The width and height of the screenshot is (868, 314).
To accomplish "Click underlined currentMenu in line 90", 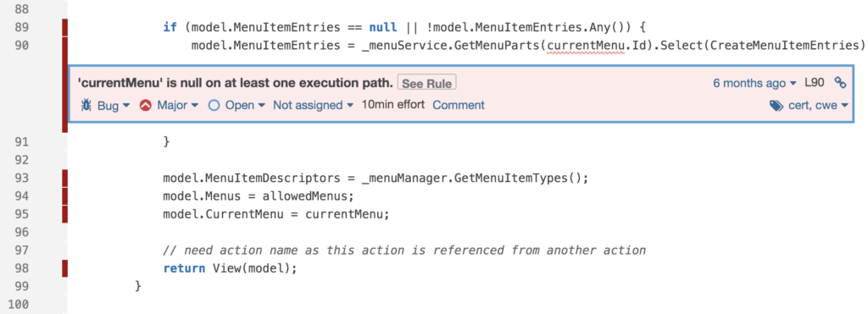I will pyautogui.click(x=585, y=46).
